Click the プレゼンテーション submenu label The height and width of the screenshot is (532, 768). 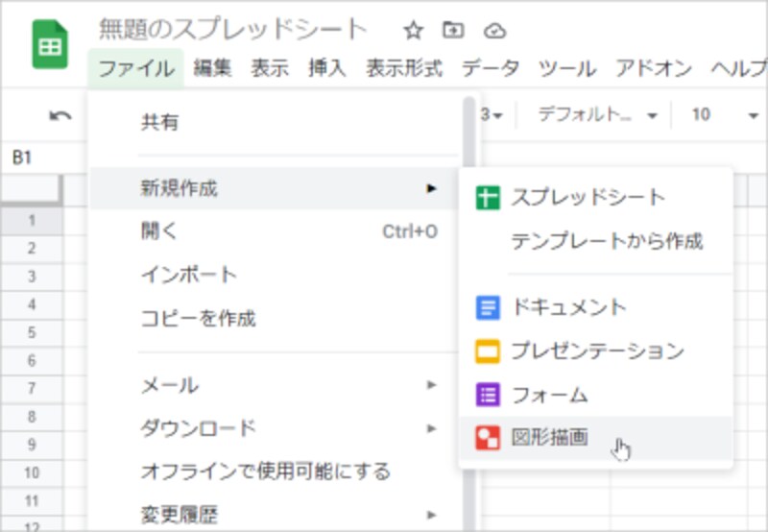coord(597,351)
